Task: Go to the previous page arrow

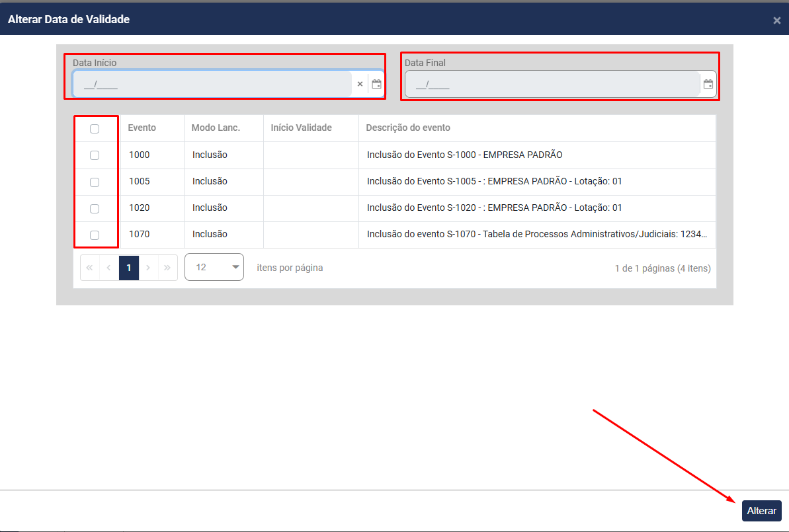Action: [x=108, y=268]
